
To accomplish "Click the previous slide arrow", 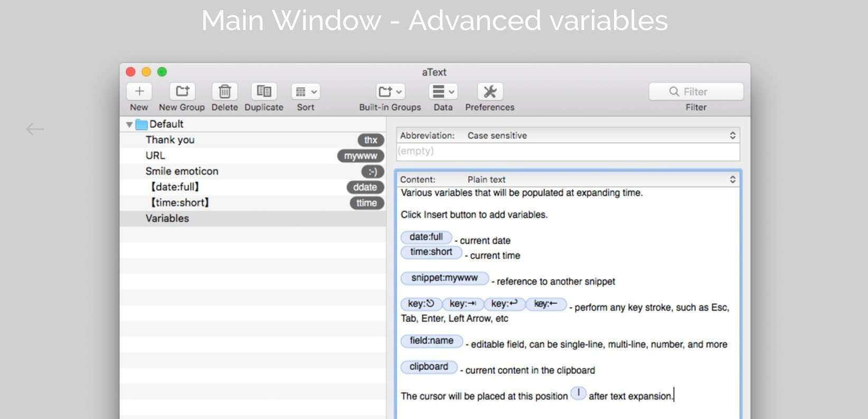I will click(35, 129).
